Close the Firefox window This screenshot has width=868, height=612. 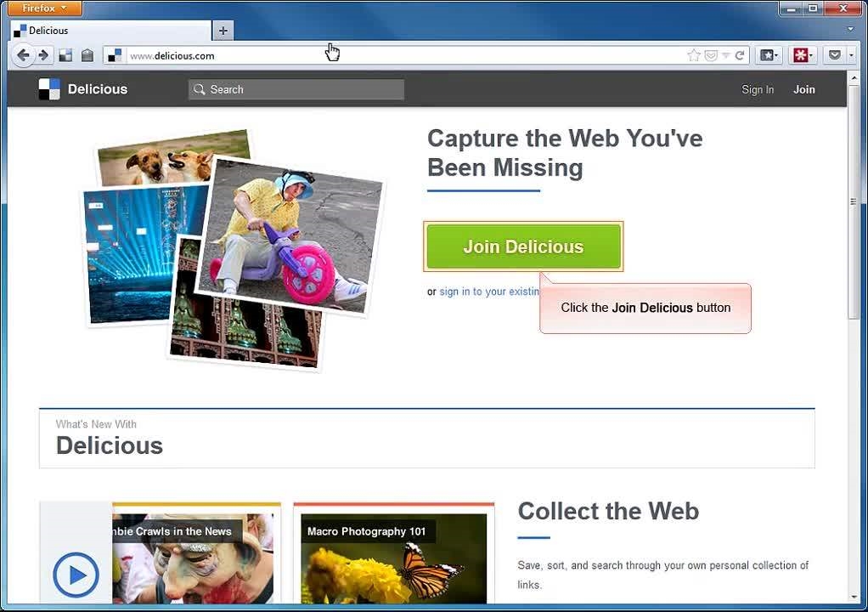(843, 8)
